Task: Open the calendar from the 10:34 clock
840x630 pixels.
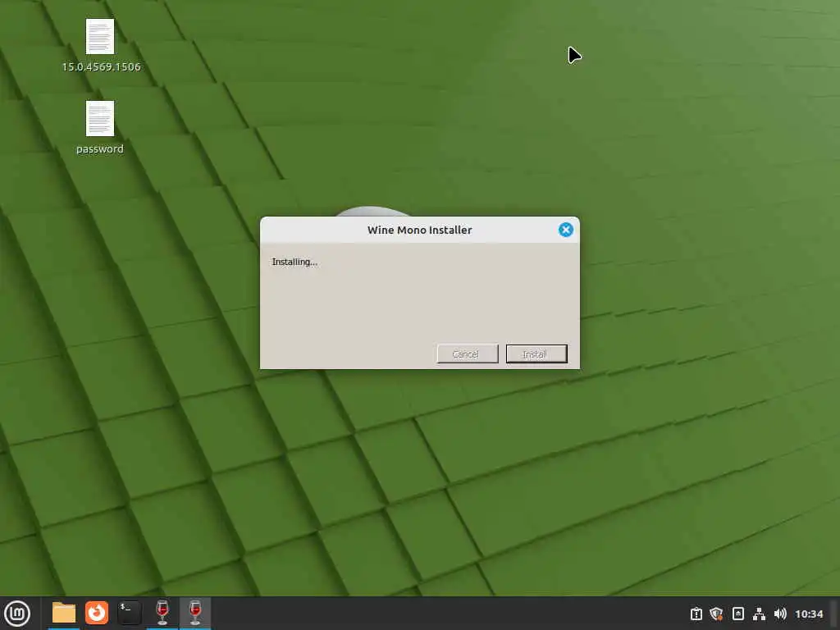Action: 809,614
